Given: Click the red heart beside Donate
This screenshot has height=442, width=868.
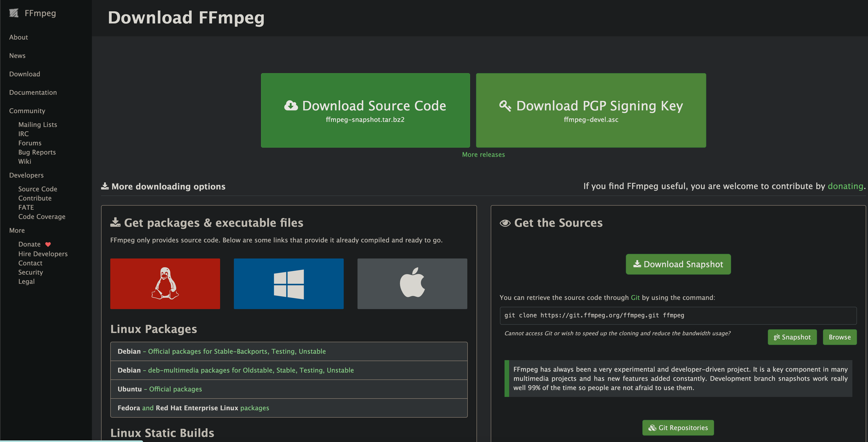Looking at the screenshot, I should coord(48,244).
